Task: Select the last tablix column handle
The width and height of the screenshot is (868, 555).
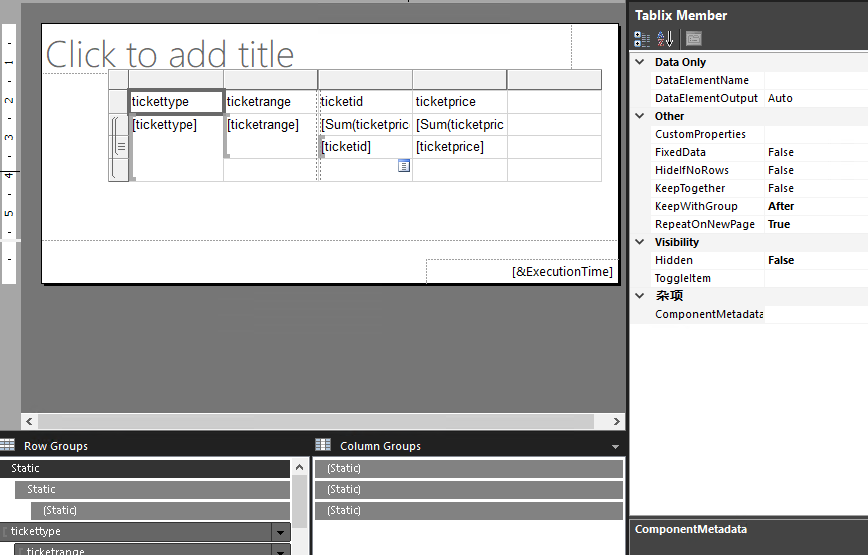Action: point(554,80)
